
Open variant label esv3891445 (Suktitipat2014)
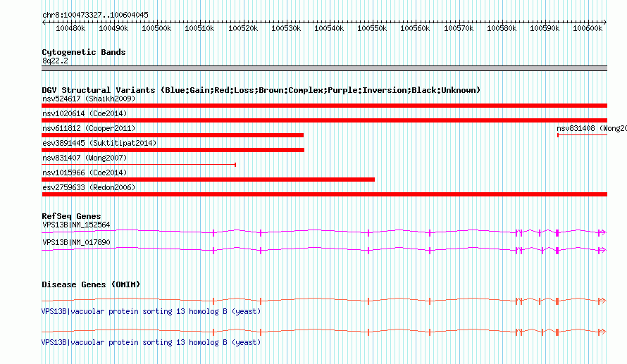coord(99,143)
